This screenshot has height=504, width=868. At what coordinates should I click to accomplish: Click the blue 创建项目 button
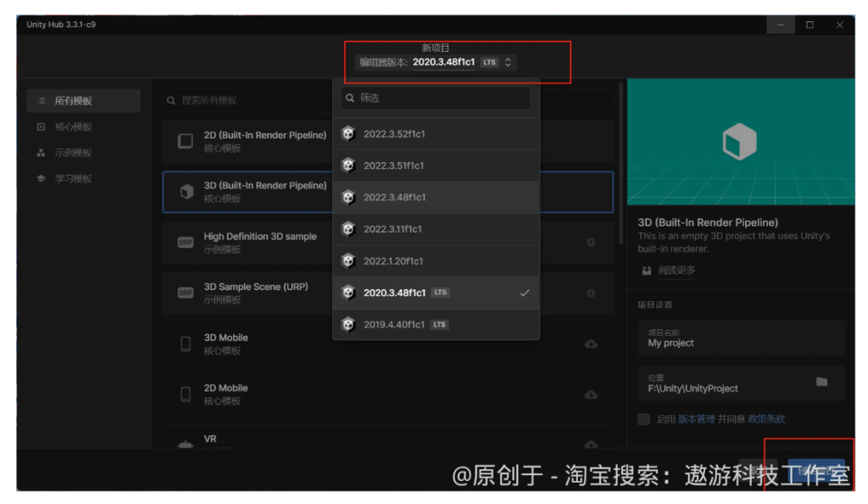coord(816,471)
